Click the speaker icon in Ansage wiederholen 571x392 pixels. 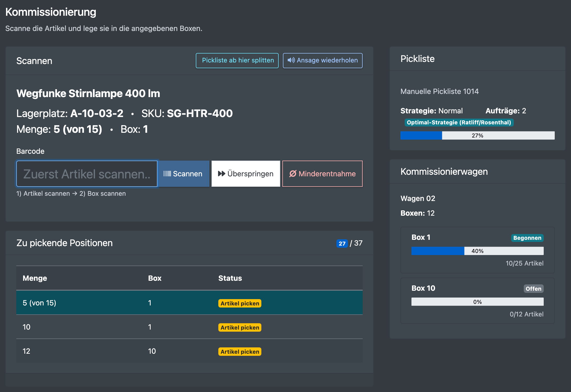point(291,60)
